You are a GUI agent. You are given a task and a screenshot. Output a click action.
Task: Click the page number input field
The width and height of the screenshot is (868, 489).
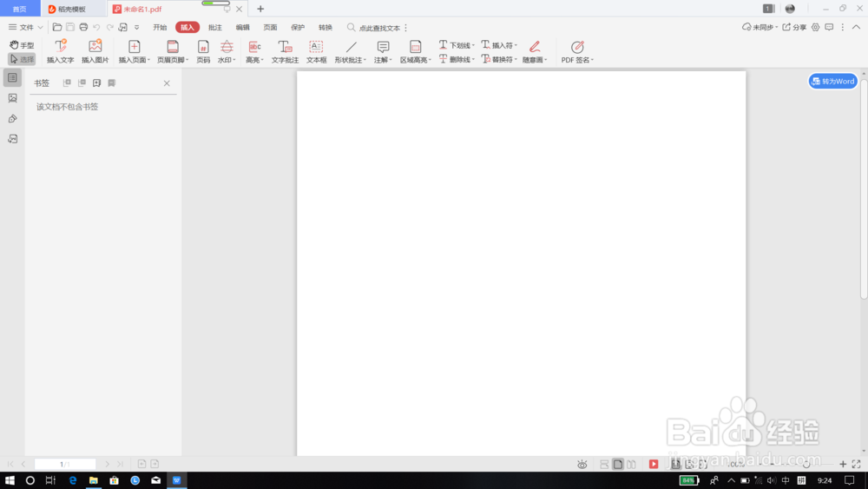(x=65, y=464)
